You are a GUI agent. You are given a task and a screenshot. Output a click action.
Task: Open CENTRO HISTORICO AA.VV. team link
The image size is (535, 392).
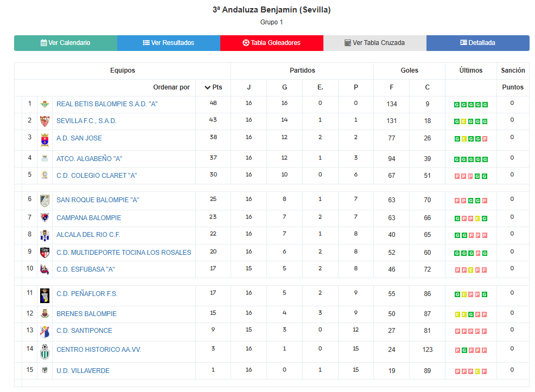[x=99, y=350]
